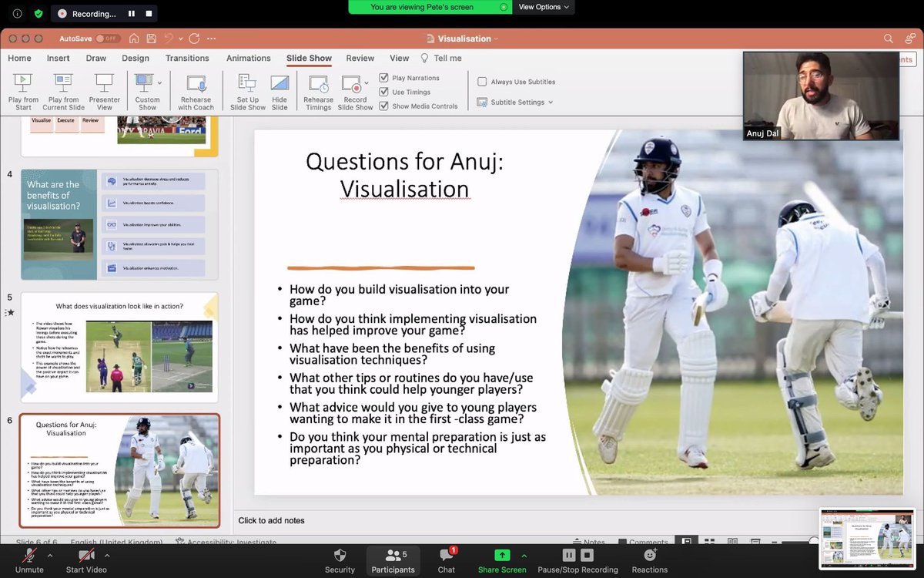This screenshot has height=578, width=924.
Task: Open the Undo history dropdown arrow
Action: click(x=181, y=39)
